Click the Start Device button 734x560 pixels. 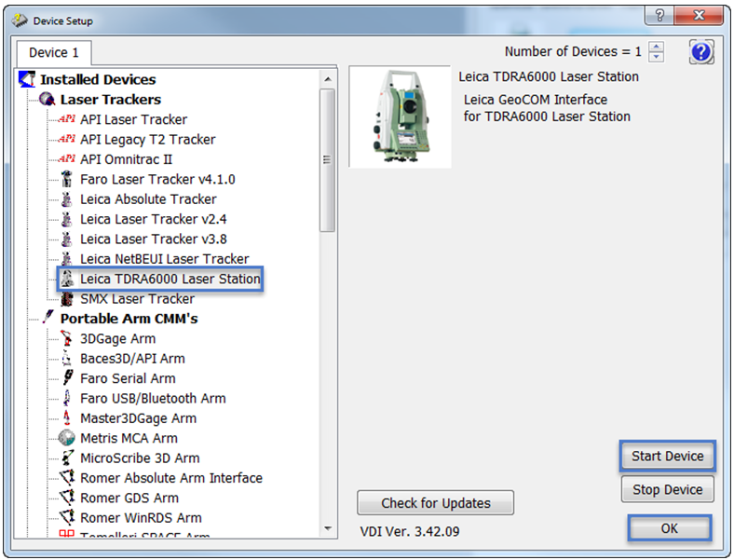click(x=668, y=456)
